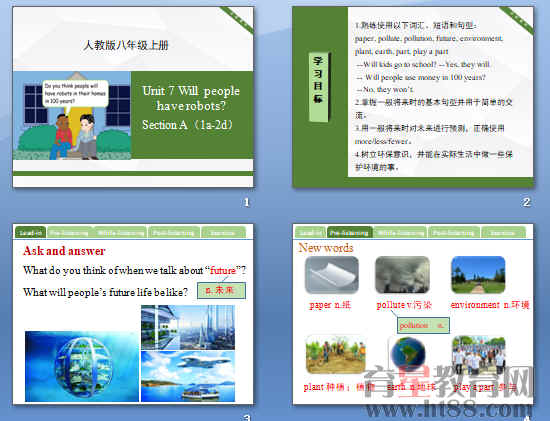Select the Unit 7 title slide thumbnail

click(x=133, y=97)
